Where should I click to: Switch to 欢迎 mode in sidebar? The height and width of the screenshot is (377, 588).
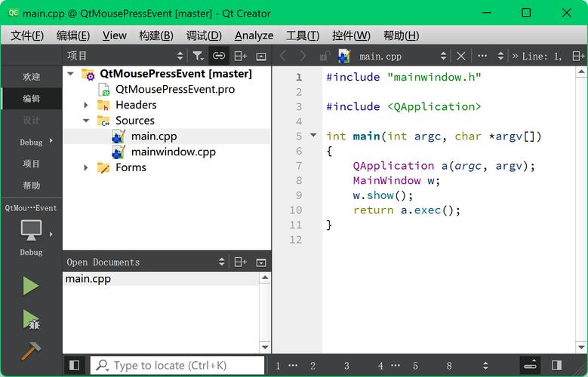pos(31,77)
